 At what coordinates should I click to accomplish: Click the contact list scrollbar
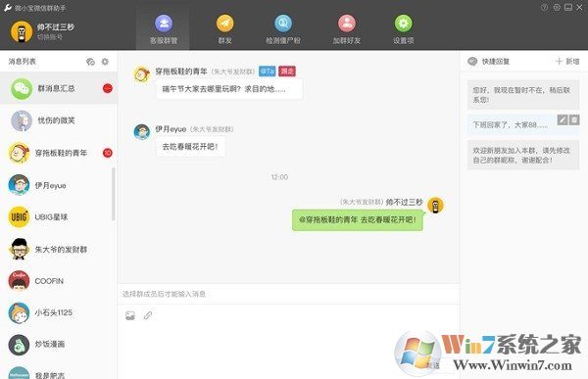(x=114, y=194)
